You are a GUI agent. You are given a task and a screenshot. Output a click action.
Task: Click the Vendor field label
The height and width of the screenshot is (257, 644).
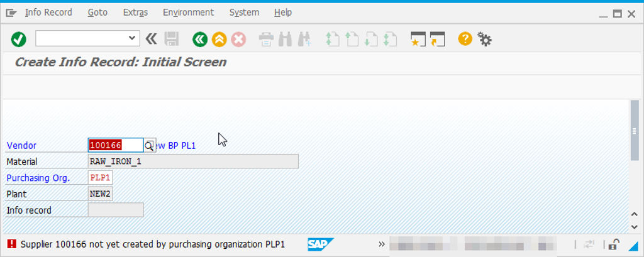(21, 146)
